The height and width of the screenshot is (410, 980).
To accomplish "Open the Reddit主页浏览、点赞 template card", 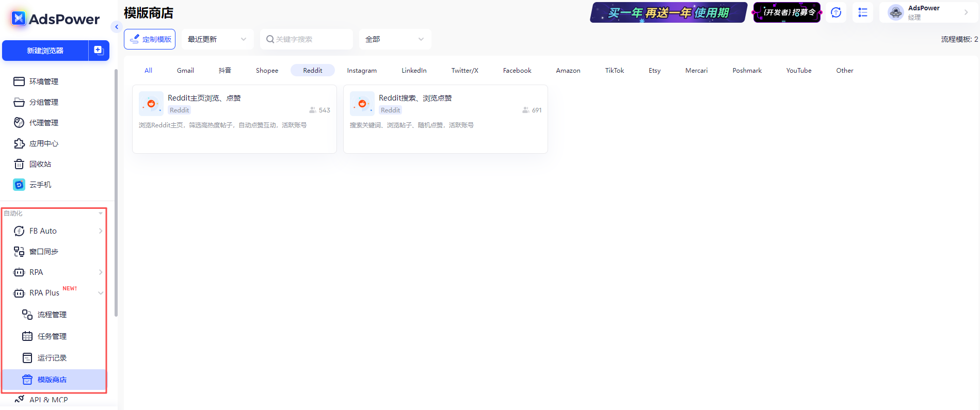I will 234,119.
